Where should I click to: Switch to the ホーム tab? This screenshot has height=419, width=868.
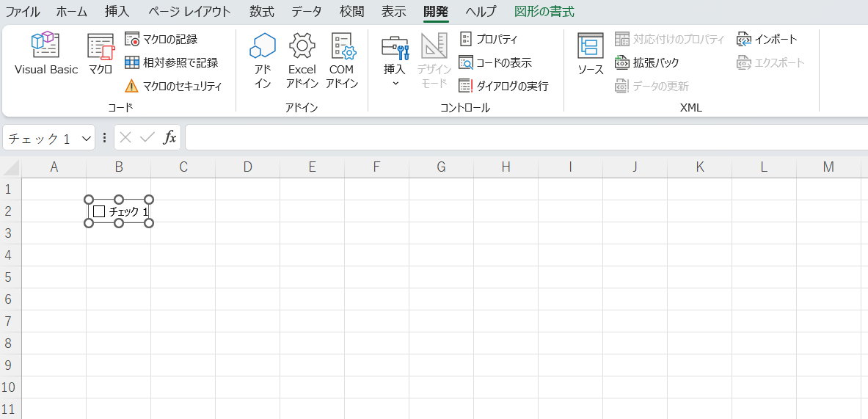(x=71, y=11)
